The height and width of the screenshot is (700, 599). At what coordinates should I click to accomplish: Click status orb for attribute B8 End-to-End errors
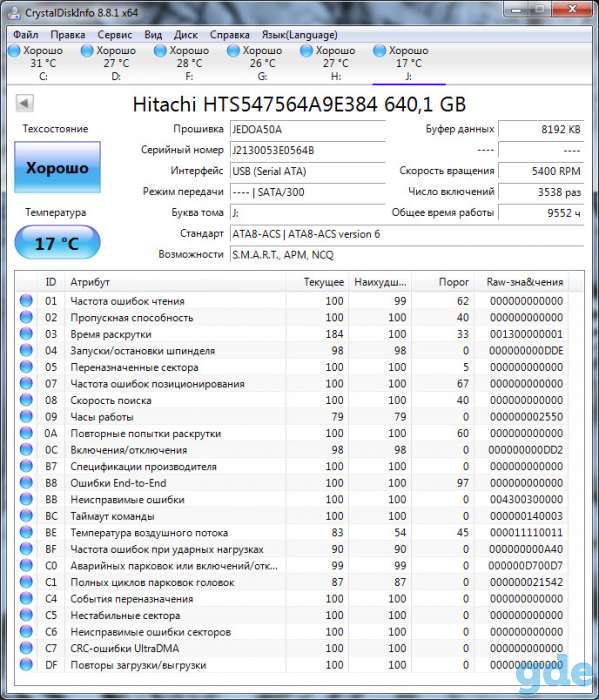tap(26, 483)
